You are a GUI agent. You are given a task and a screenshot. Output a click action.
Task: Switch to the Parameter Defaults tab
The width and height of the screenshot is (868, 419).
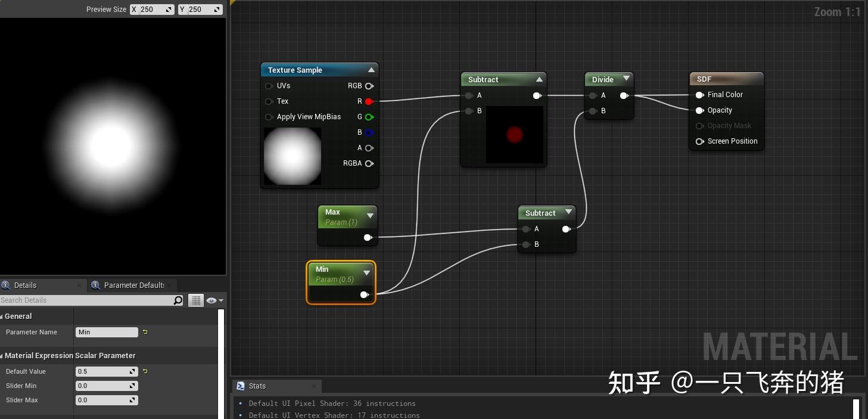click(x=132, y=285)
